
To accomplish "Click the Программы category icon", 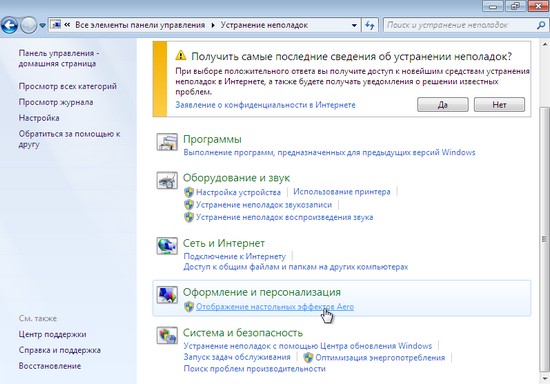I will [x=167, y=142].
